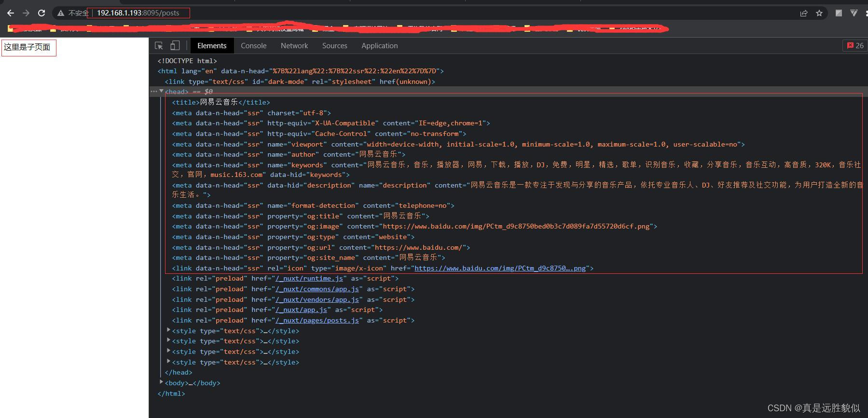This screenshot has height=418, width=868.
Task: Bookmark this page with the star icon
Action: click(x=819, y=13)
